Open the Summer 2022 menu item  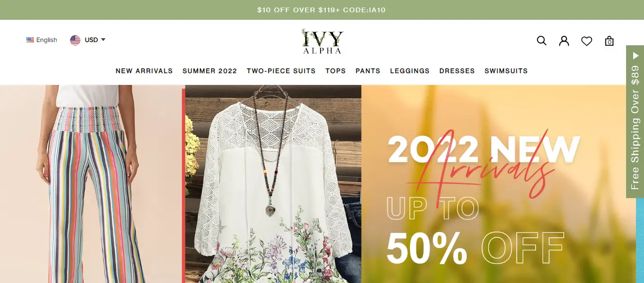[210, 71]
